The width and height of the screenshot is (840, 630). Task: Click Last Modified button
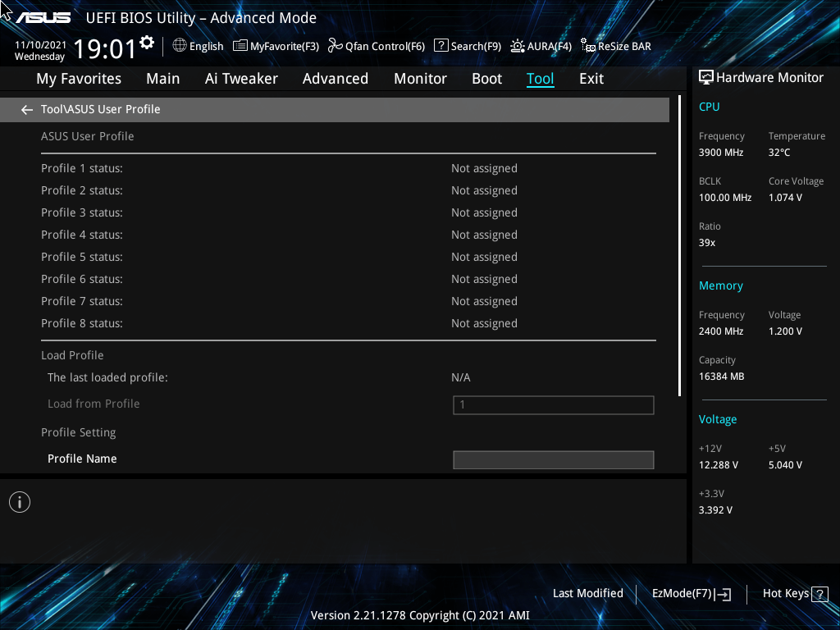587,594
